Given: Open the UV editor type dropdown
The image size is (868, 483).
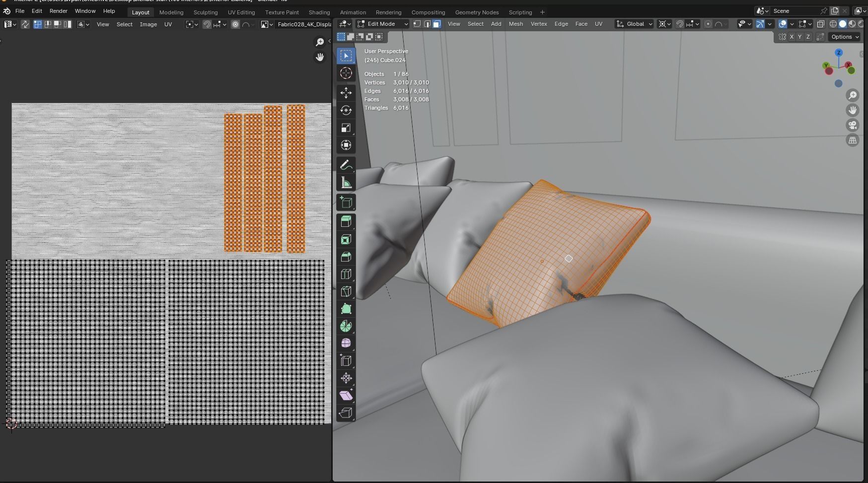Looking at the screenshot, I should [x=10, y=24].
